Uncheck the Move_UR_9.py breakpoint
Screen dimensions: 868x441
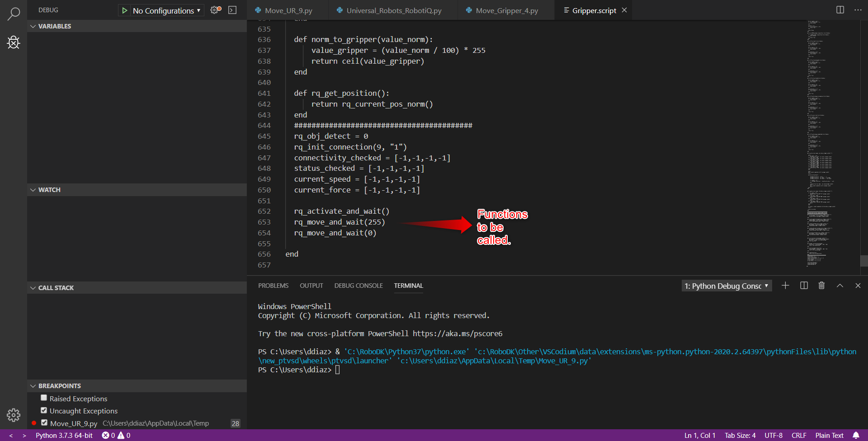click(x=44, y=423)
